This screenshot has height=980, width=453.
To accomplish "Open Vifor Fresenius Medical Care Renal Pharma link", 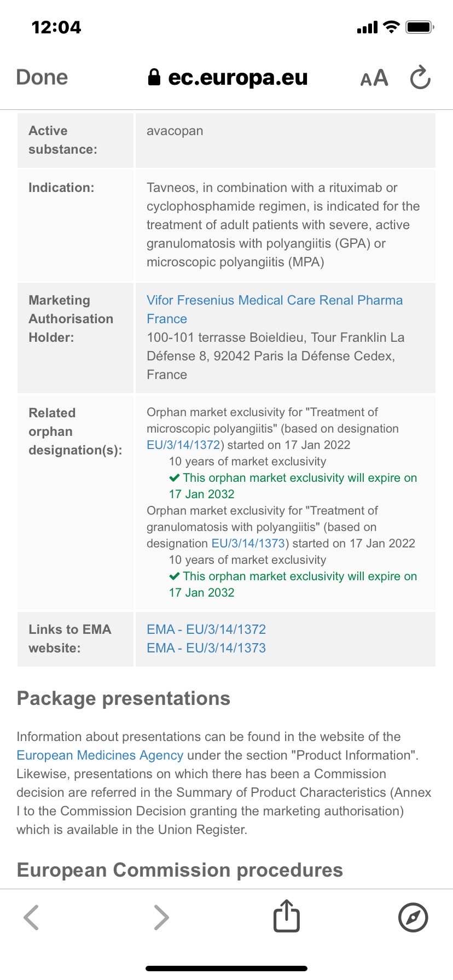I will tap(275, 310).
